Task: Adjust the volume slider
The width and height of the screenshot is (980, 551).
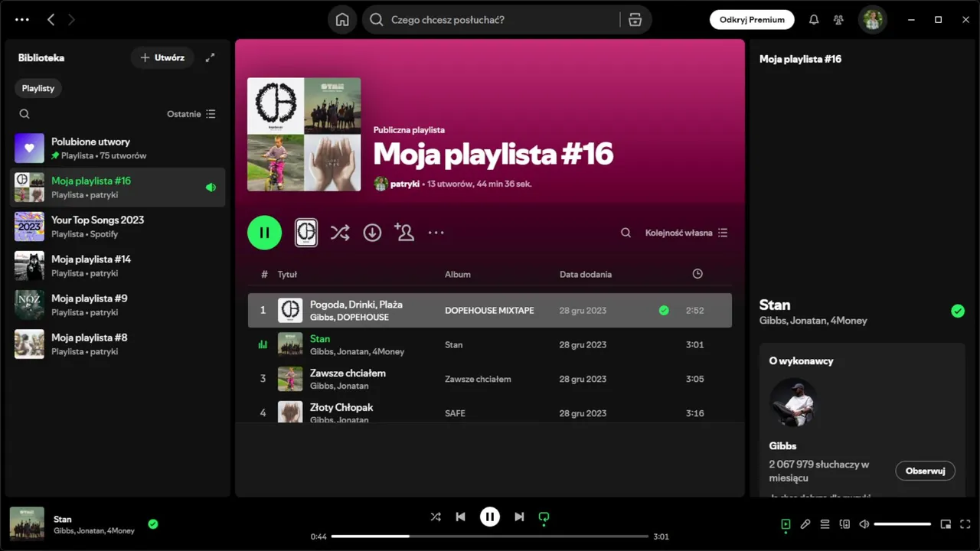Action: pyautogui.click(x=902, y=524)
